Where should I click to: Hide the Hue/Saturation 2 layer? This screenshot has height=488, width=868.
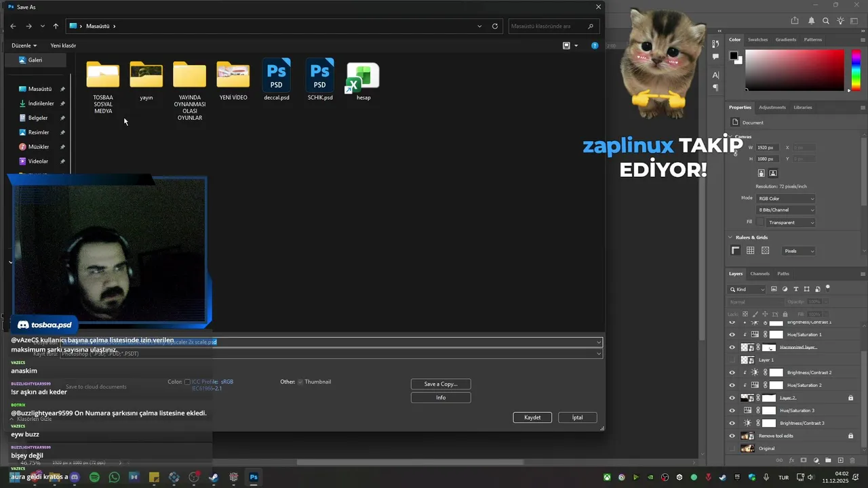(x=732, y=385)
